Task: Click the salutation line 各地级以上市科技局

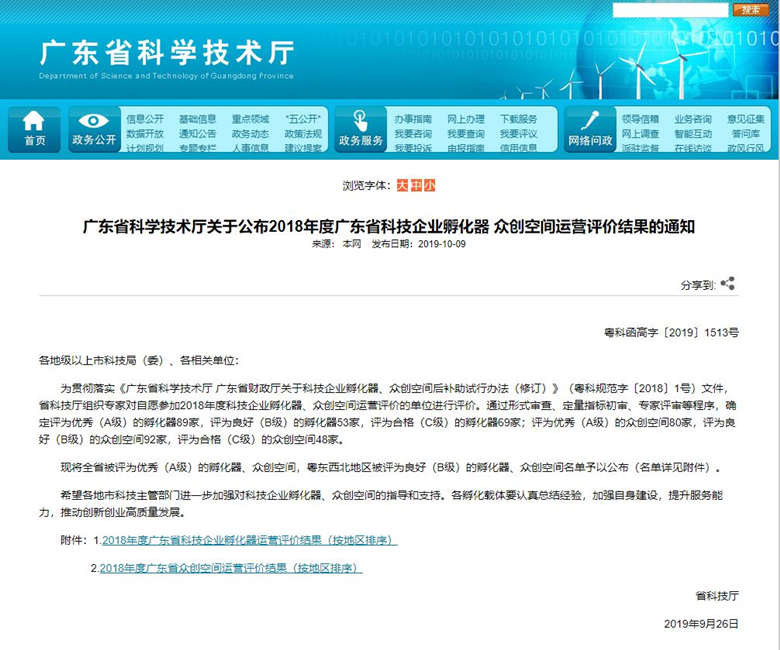Action: [139, 361]
